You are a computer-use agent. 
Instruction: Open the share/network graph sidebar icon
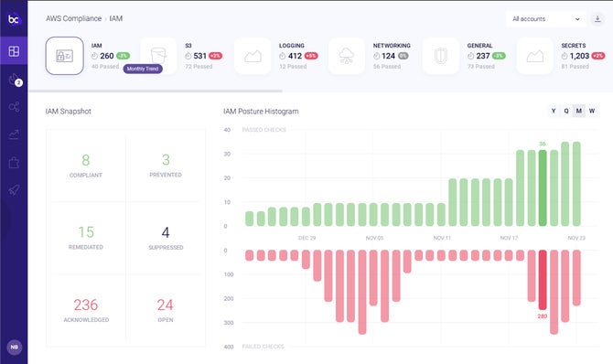(x=14, y=107)
